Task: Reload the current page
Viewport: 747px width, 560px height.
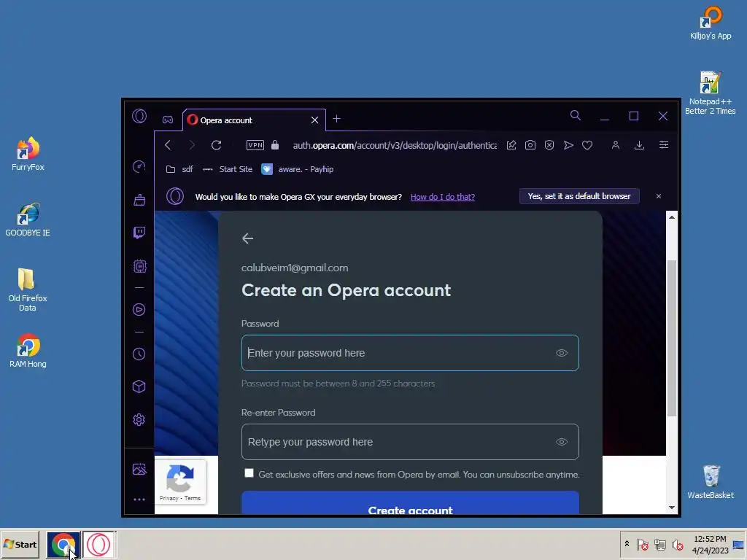Action: [x=216, y=145]
